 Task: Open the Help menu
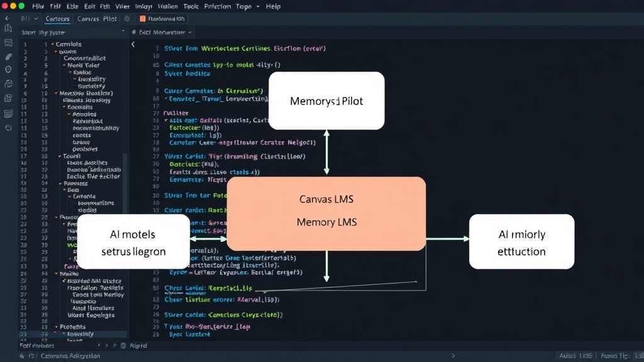pyautogui.click(x=273, y=6)
